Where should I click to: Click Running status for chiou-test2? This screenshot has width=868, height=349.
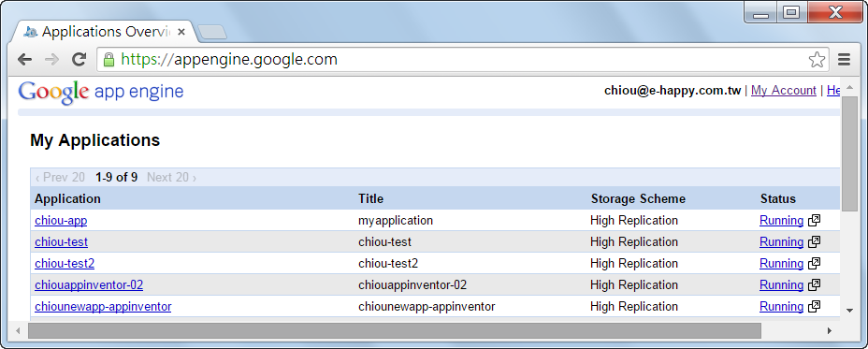click(781, 264)
